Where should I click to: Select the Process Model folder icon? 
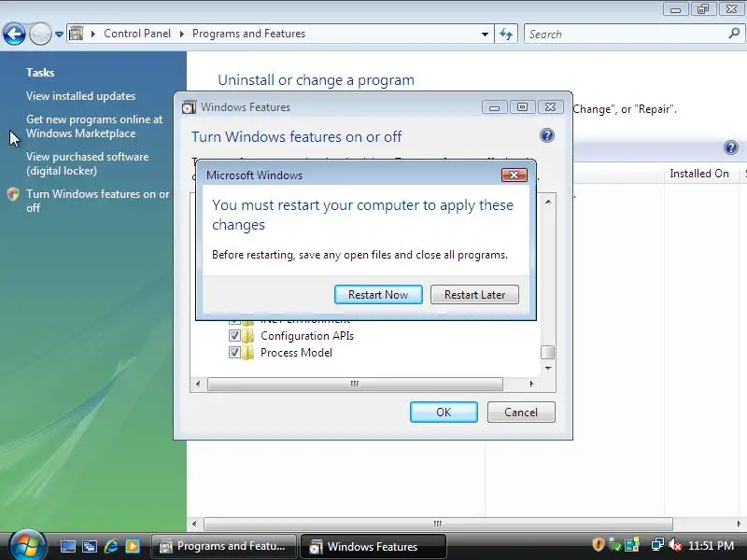click(247, 353)
